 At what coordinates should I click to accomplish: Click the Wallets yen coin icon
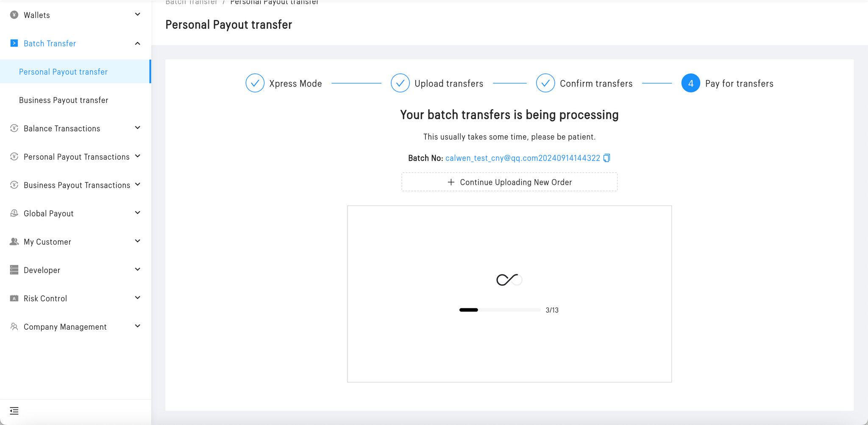point(14,15)
